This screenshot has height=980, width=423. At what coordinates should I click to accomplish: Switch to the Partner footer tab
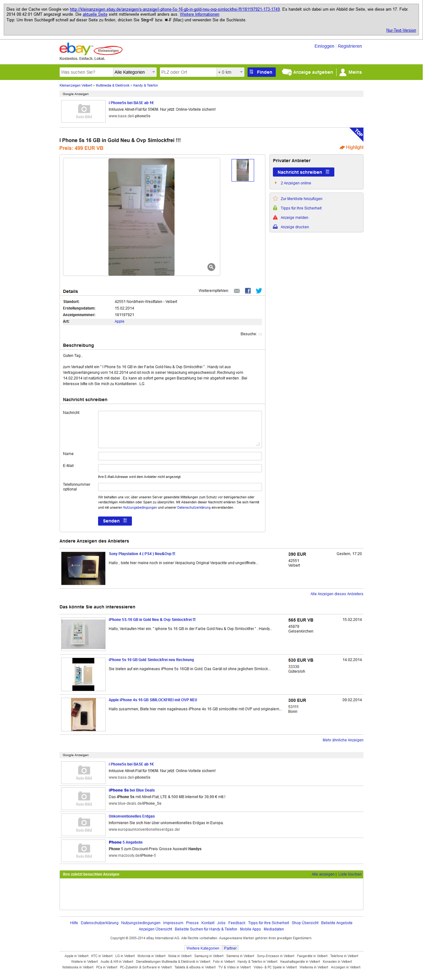pyautogui.click(x=230, y=948)
